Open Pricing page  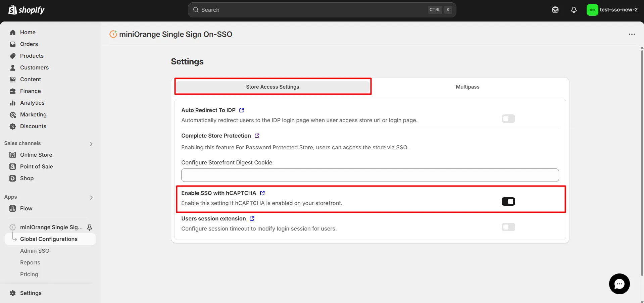[x=29, y=274]
